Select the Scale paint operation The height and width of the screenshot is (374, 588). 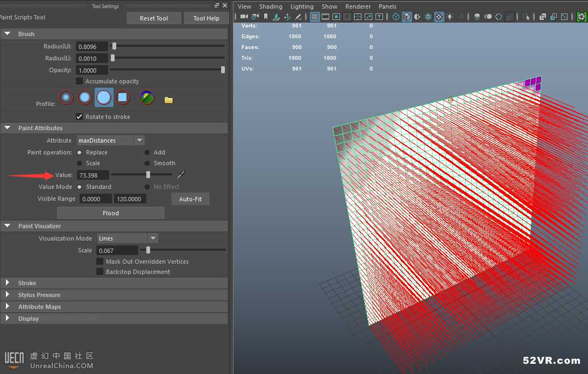(x=80, y=163)
